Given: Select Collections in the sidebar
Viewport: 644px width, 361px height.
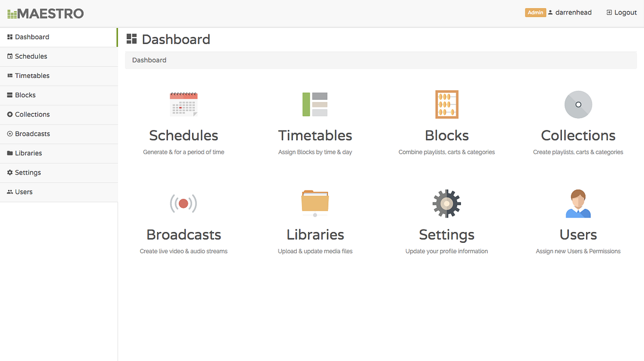Looking at the screenshot, I should [x=32, y=114].
